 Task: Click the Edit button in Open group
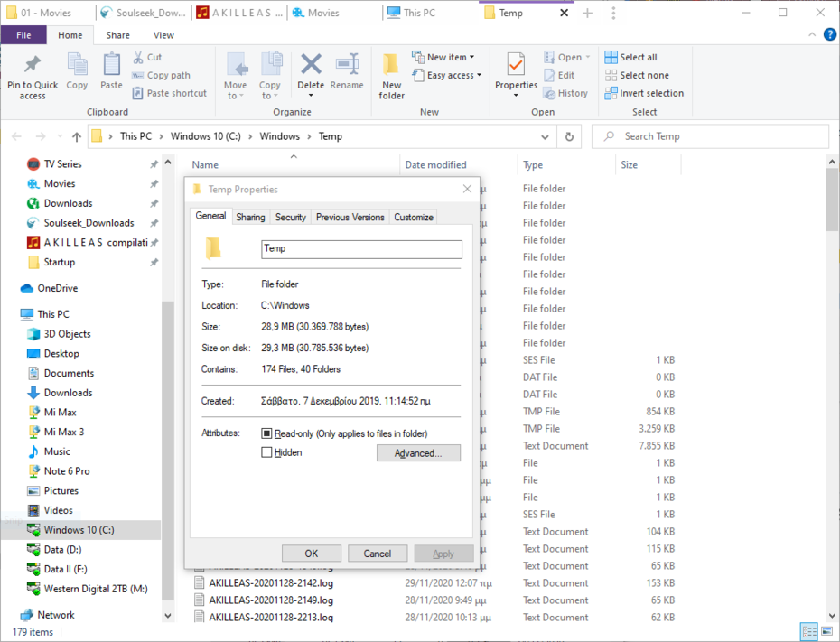tap(559, 76)
